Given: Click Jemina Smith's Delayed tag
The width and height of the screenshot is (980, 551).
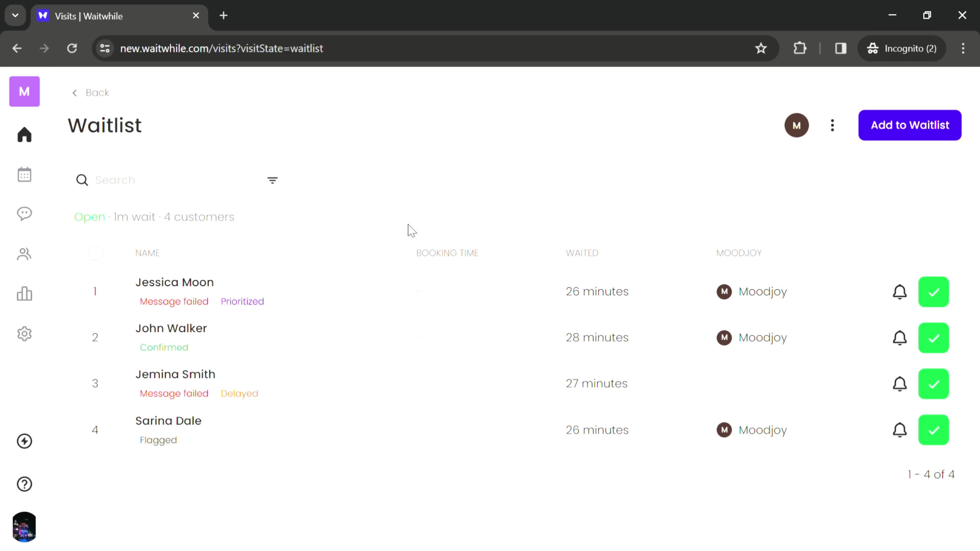Looking at the screenshot, I should (x=239, y=394).
